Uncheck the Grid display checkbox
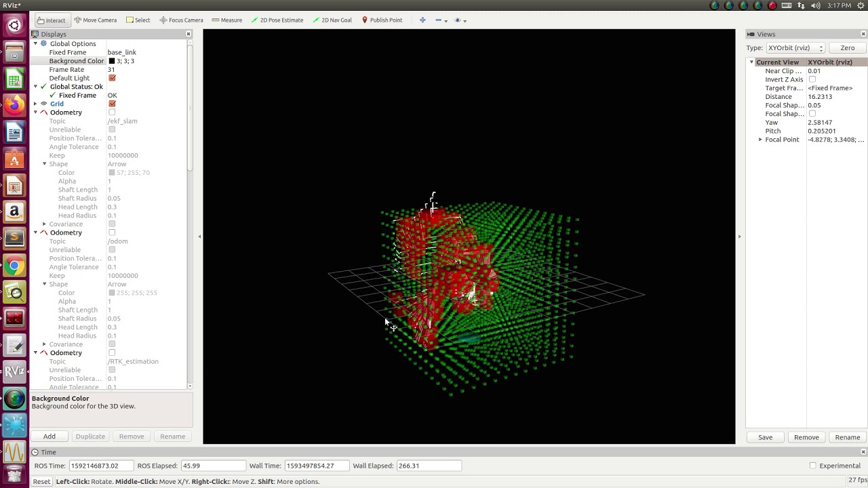 (x=112, y=104)
